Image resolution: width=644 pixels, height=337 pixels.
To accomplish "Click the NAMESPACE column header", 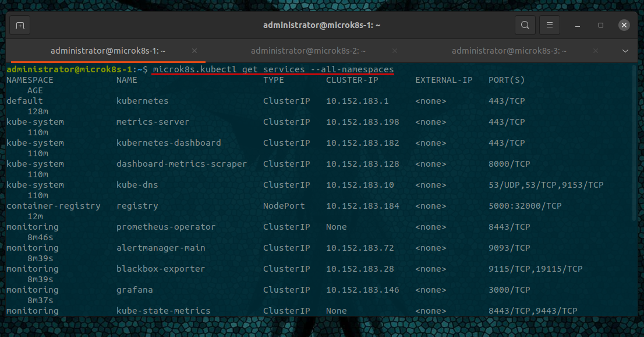I will (x=30, y=80).
